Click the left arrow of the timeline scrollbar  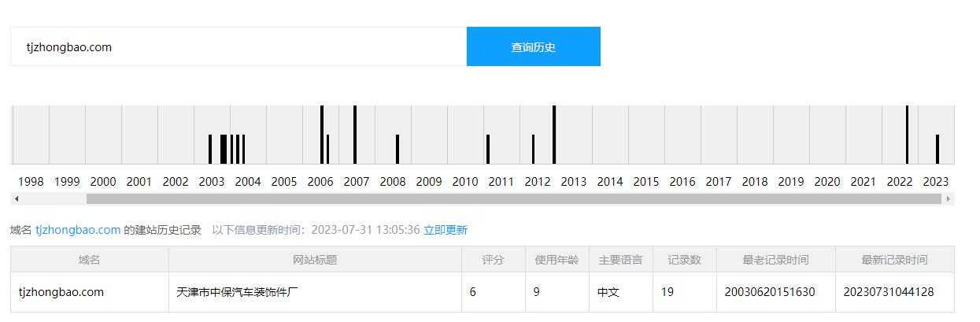pyautogui.click(x=16, y=199)
